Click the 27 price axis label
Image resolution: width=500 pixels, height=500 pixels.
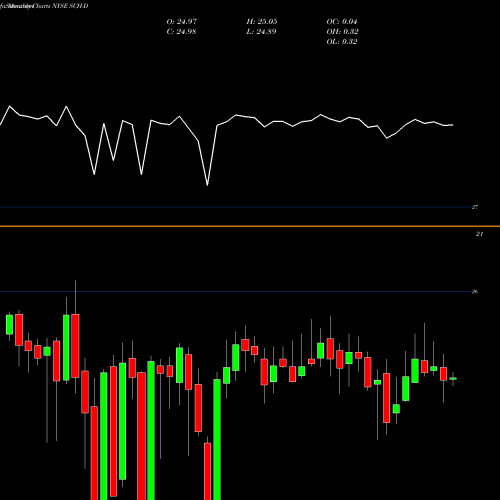[475, 207]
